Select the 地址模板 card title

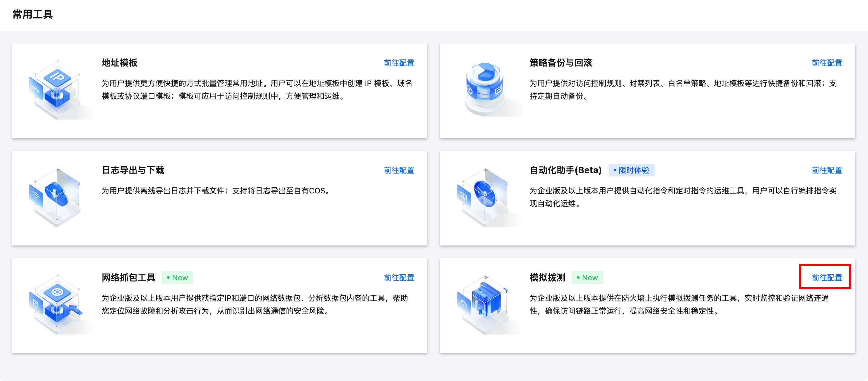(119, 63)
